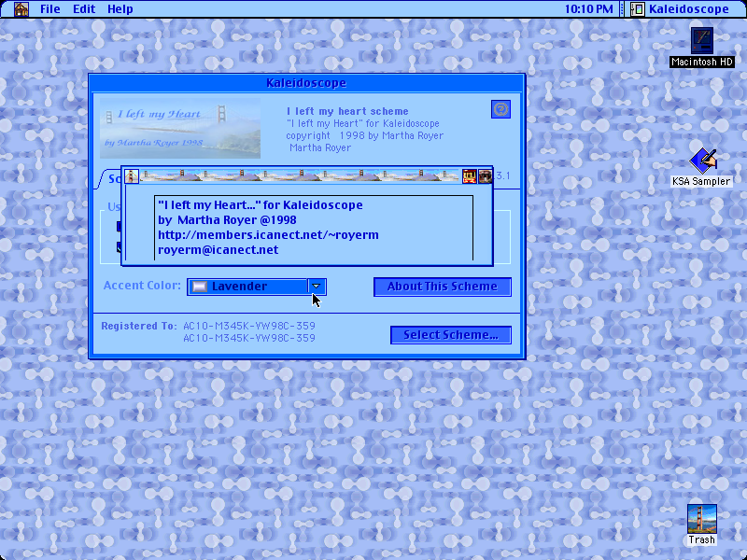Viewport: 747px width, 560px height.
Task: Click the "I left my Heart..." for Kaleidoscope line
Action: pyautogui.click(x=261, y=205)
